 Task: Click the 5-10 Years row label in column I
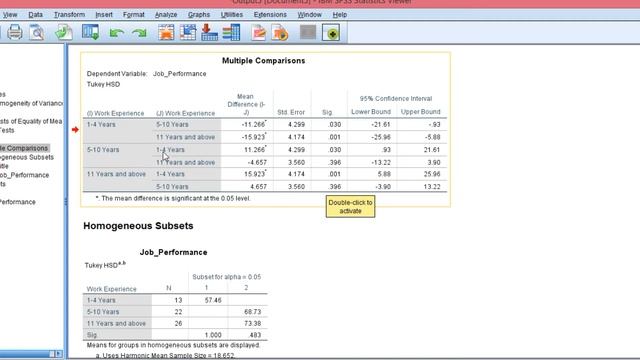click(103, 150)
